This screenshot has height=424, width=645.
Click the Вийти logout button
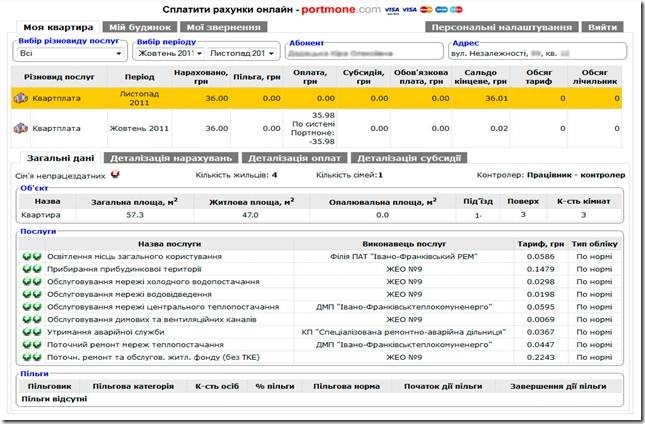point(601,26)
